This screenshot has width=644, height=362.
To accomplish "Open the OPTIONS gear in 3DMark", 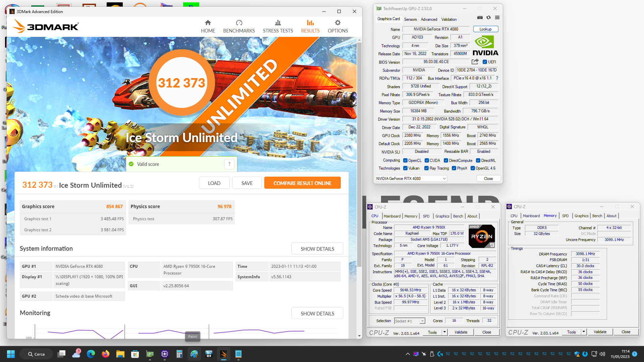I will pyautogui.click(x=338, y=26).
